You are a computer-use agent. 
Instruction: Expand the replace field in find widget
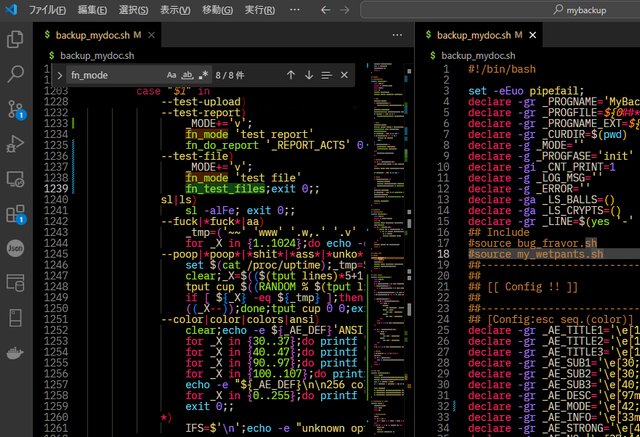(60, 75)
